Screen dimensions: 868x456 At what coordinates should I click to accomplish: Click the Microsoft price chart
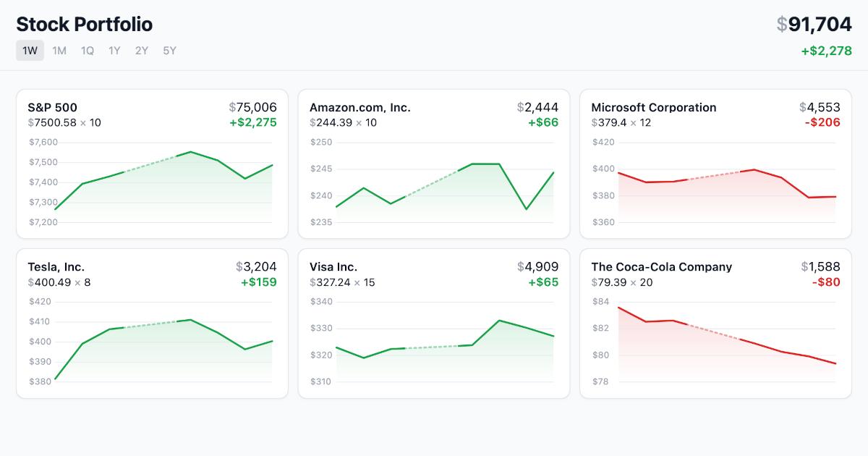[x=716, y=182]
